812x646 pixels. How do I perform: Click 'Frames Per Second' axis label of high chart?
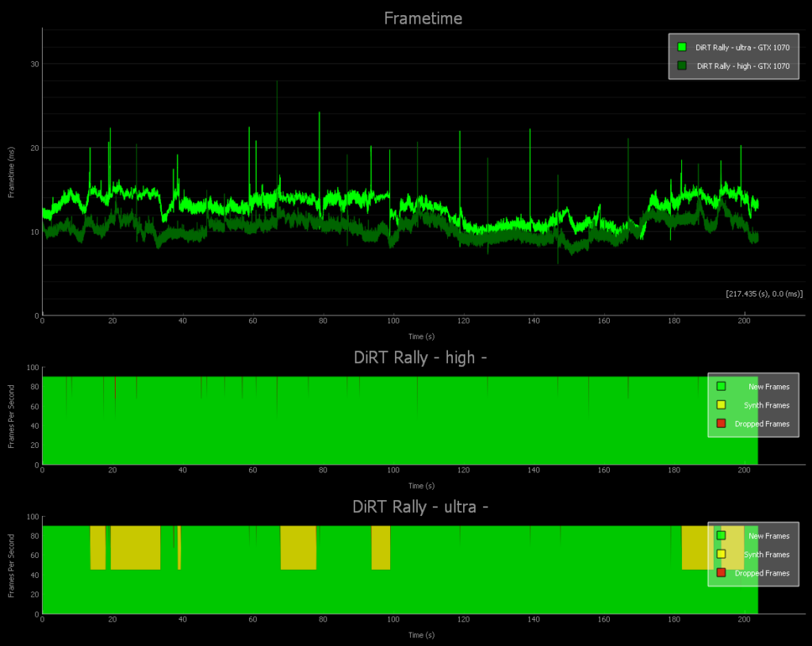tap(11, 416)
